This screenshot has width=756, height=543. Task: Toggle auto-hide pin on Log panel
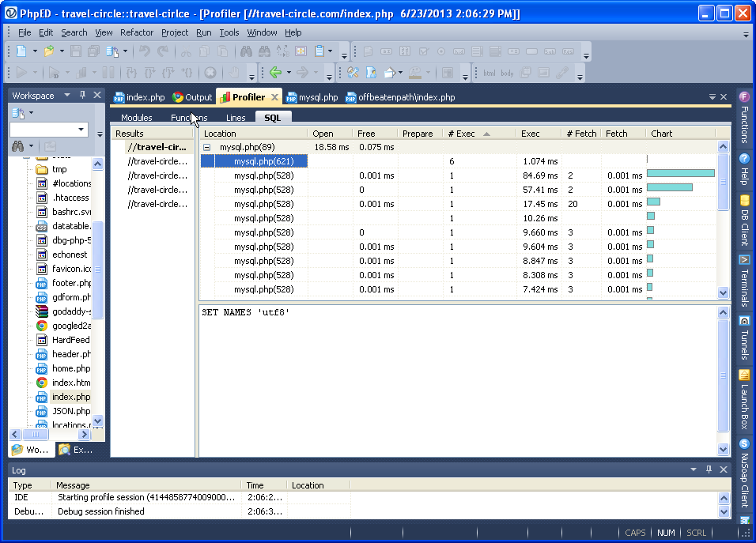click(x=709, y=469)
